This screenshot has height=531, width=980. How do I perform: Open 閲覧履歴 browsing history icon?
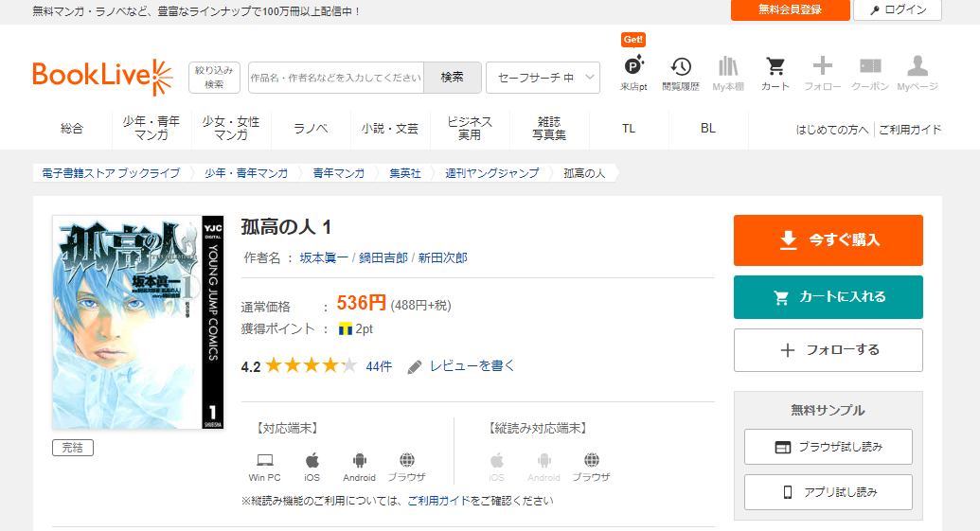click(680, 67)
